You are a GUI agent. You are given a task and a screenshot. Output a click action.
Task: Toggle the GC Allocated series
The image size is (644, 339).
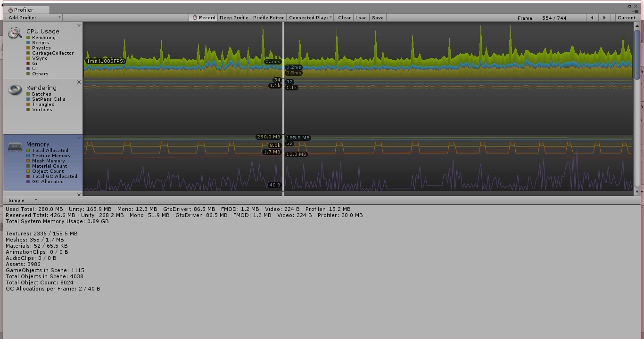tap(28, 182)
